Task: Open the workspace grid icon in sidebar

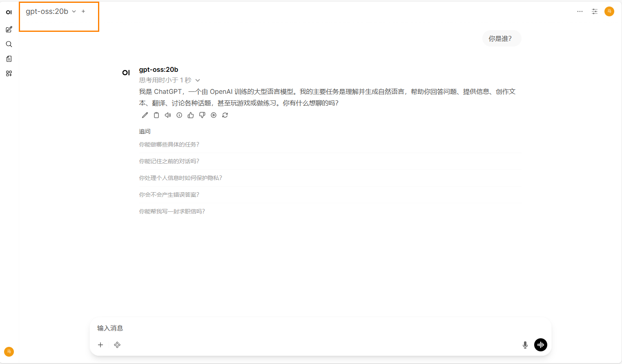Action: pyautogui.click(x=9, y=73)
